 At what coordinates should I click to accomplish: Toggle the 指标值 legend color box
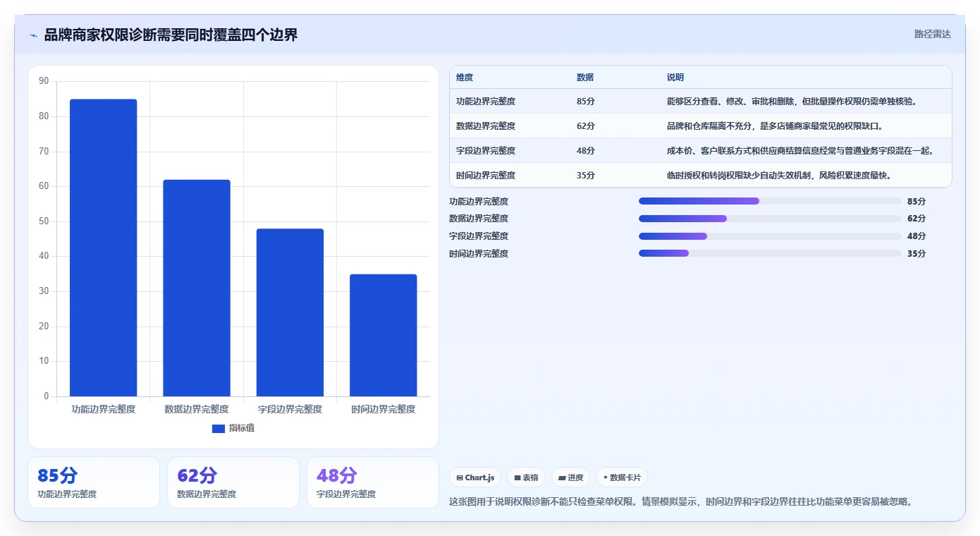point(219,428)
